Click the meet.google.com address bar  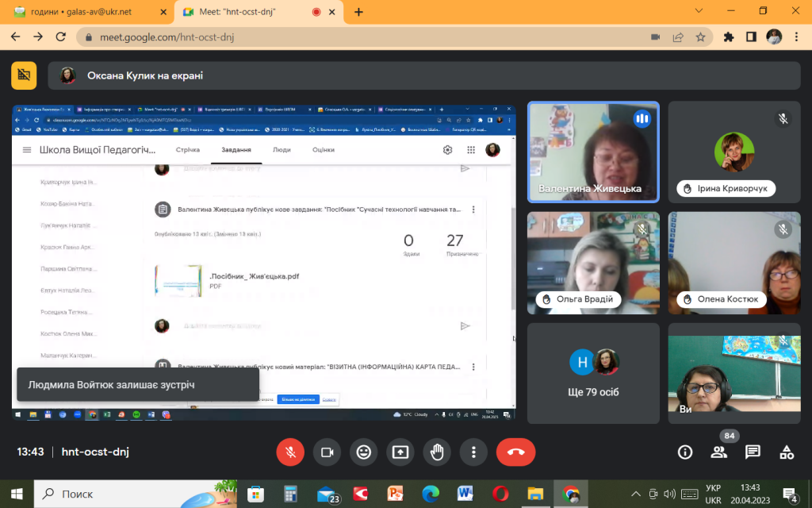tap(362, 37)
